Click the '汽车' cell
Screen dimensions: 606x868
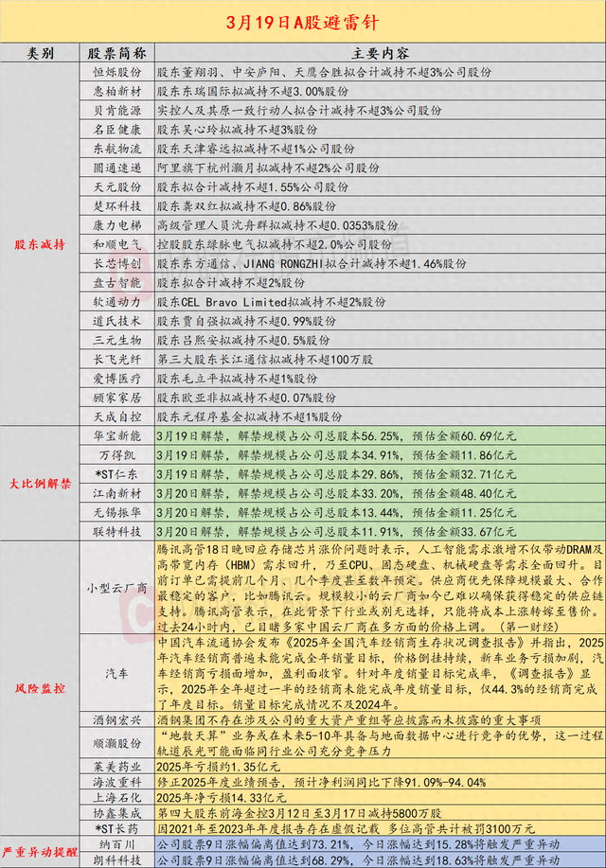point(116,673)
